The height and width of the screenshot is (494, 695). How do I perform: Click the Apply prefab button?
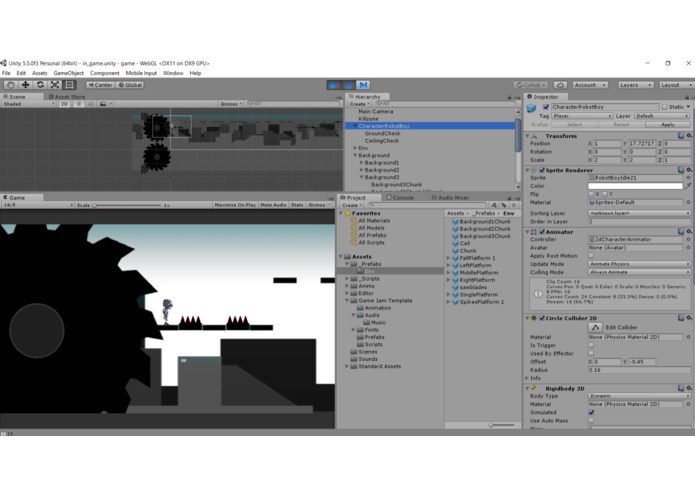click(668, 124)
